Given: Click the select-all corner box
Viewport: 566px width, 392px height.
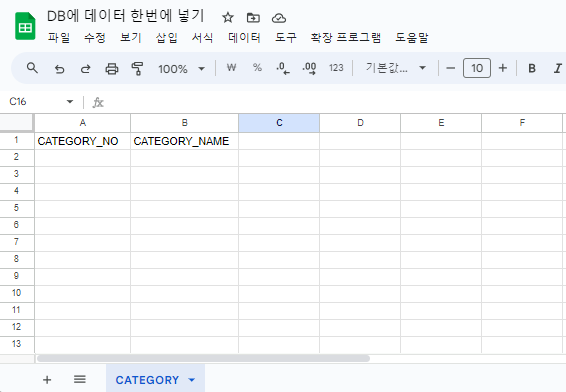Looking at the screenshot, I should (17, 123).
